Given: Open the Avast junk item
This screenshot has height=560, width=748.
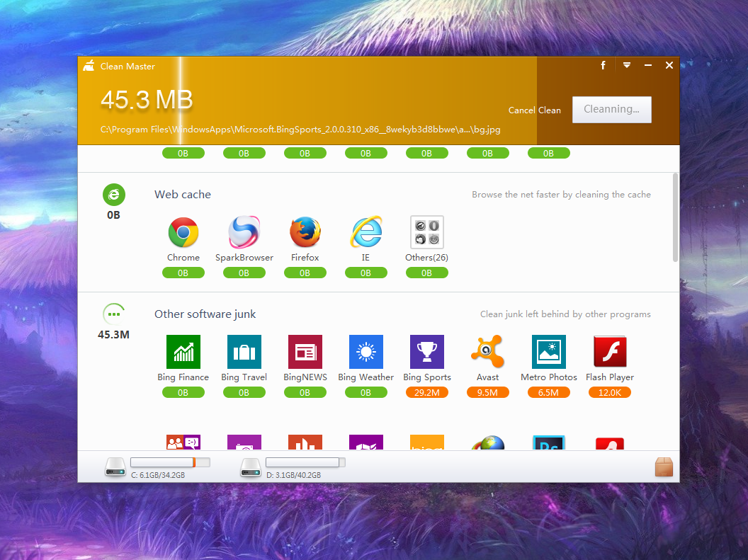Looking at the screenshot, I should click(487, 352).
